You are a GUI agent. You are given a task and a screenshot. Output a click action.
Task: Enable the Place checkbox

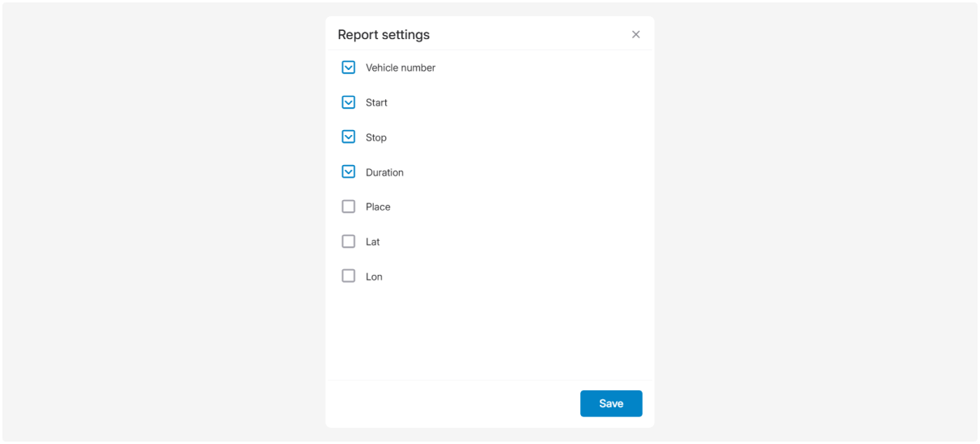(x=349, y=207)
